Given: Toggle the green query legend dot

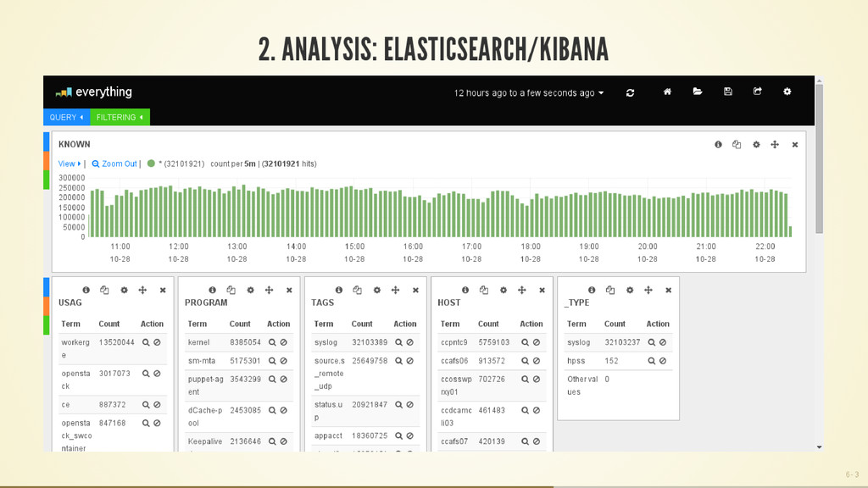Looking at the screenshot, I should pyautogui.click(x=151, y=164).
